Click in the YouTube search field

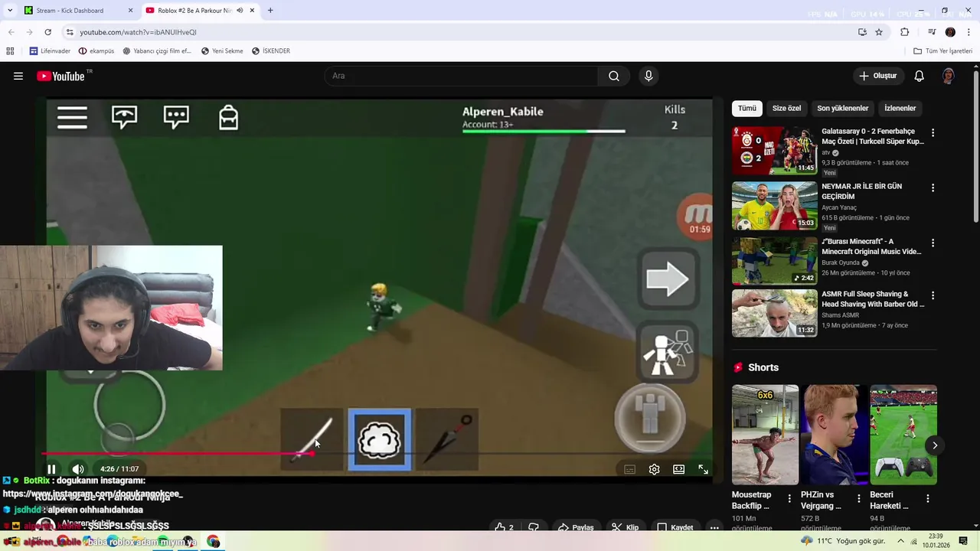(x=461, y=76)
